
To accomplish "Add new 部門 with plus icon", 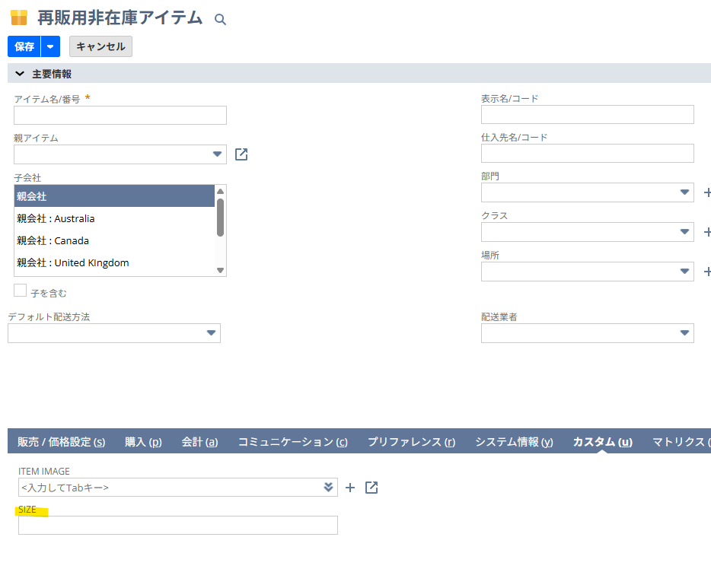I will (x=706, y=193).
